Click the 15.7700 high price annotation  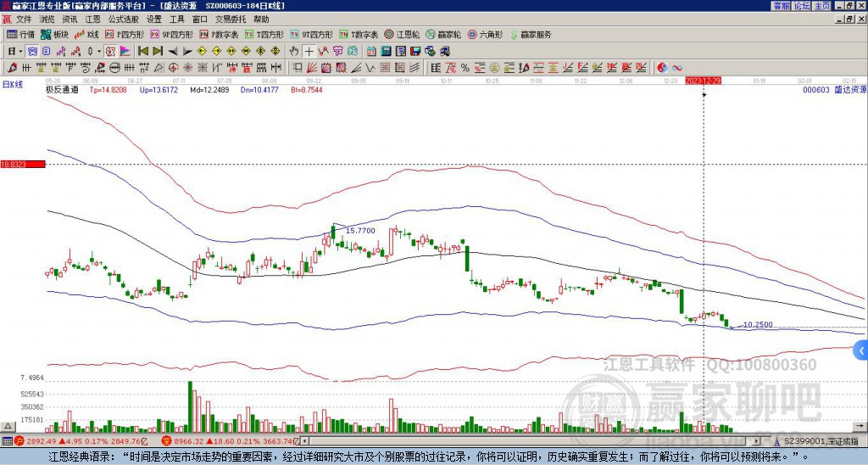coord(360,231)
